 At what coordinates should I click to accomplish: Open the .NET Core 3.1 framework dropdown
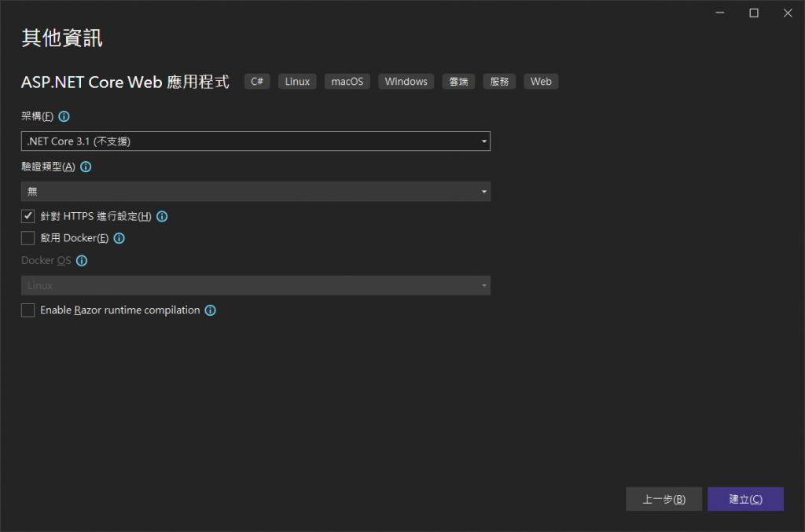pos(255,141)
